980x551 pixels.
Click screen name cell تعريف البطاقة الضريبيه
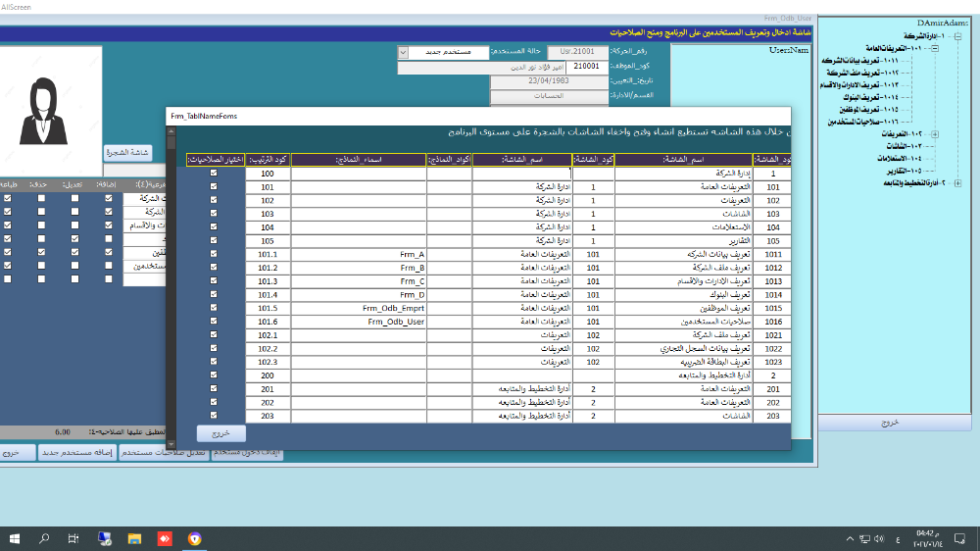[x=684, y=362]
